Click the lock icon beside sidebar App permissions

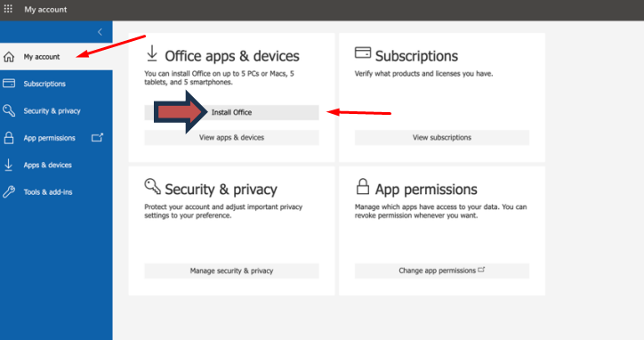coord(9,138)
